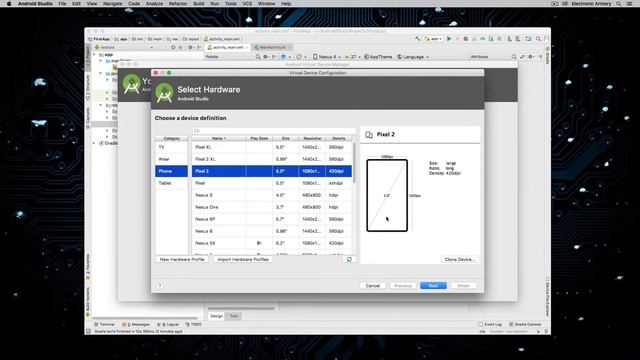Screen dimensions: 640x360
Task: Select the Phone category
Action: point(171,171)
